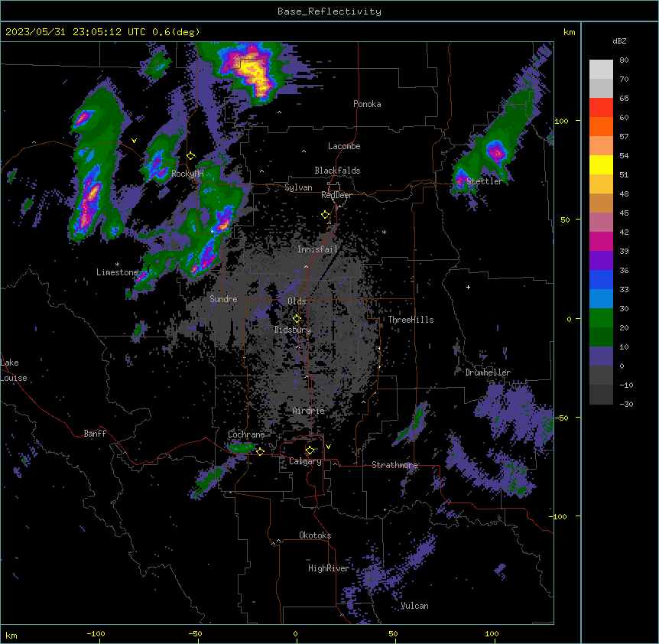Click the yellow v marker northwest of RockyMH

pyautogui.click(x=134, y=141)
